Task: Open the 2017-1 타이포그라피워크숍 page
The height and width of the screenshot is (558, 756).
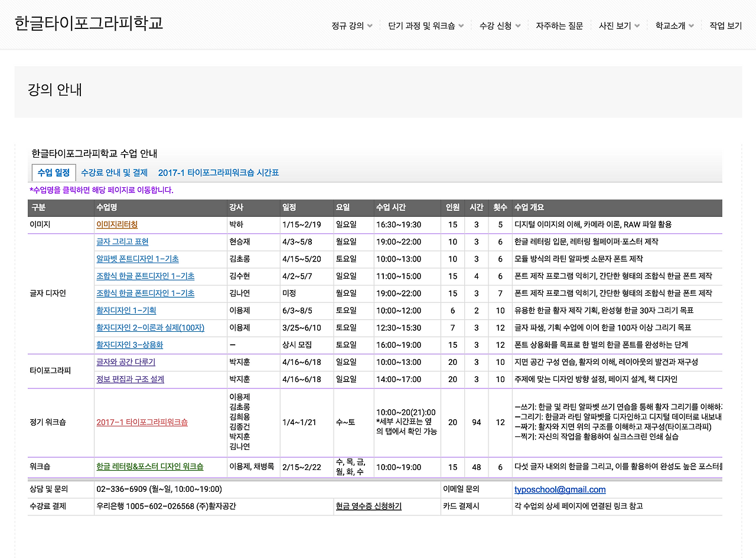Action: click(x=141, y=423)
